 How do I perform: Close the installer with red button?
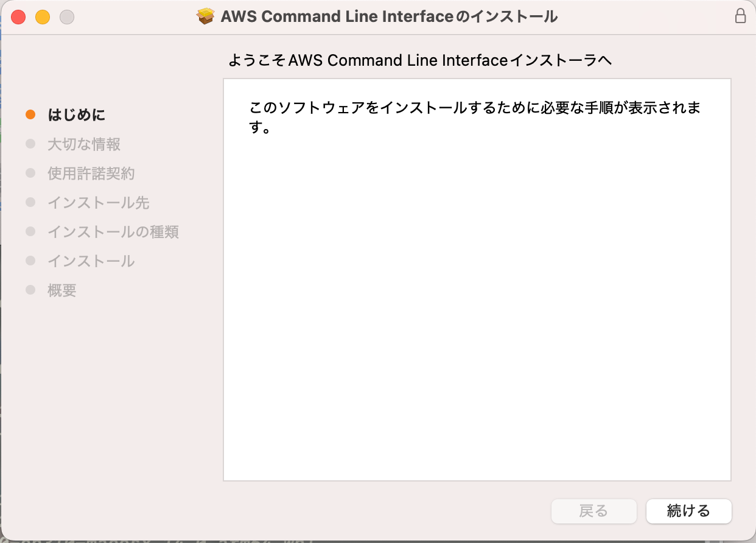19,17
